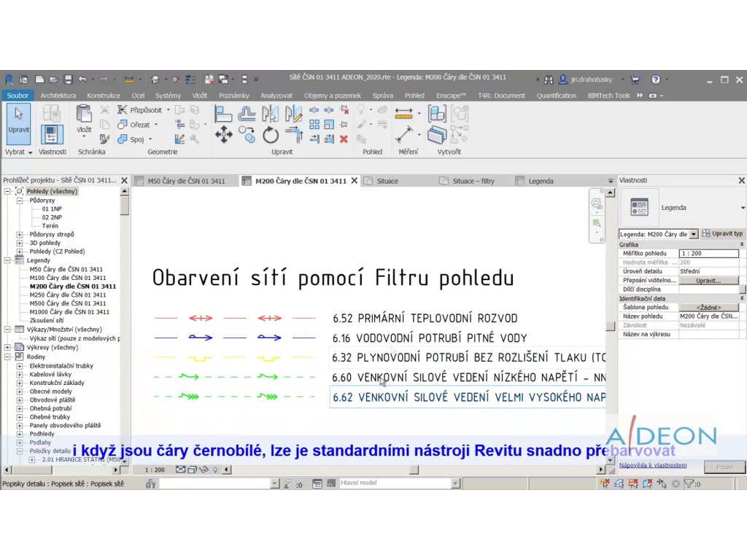Open the Situace – filtry view tab
The image size is (747, 560).
coord(473,181)
